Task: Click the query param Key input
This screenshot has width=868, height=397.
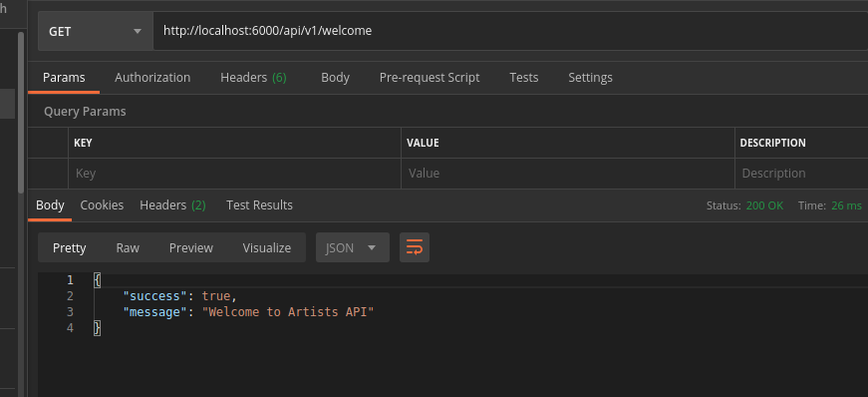Action: pyautogui.click(x=235, y=174)
